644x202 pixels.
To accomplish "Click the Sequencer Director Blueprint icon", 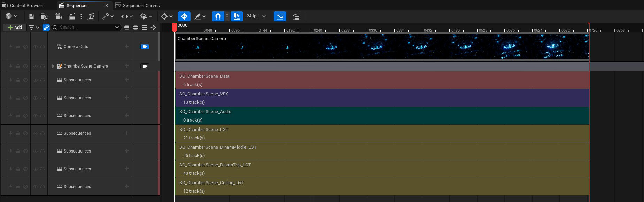I will [91, 16].
